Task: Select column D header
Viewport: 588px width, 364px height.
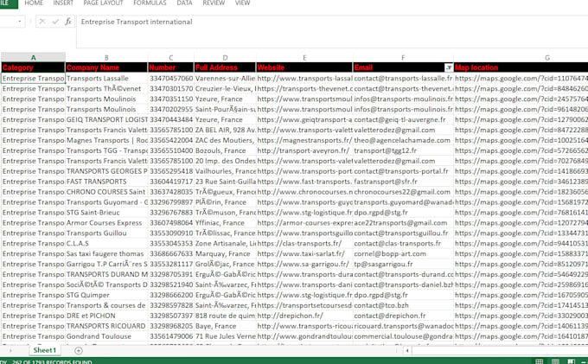Action: click(225, 57)
